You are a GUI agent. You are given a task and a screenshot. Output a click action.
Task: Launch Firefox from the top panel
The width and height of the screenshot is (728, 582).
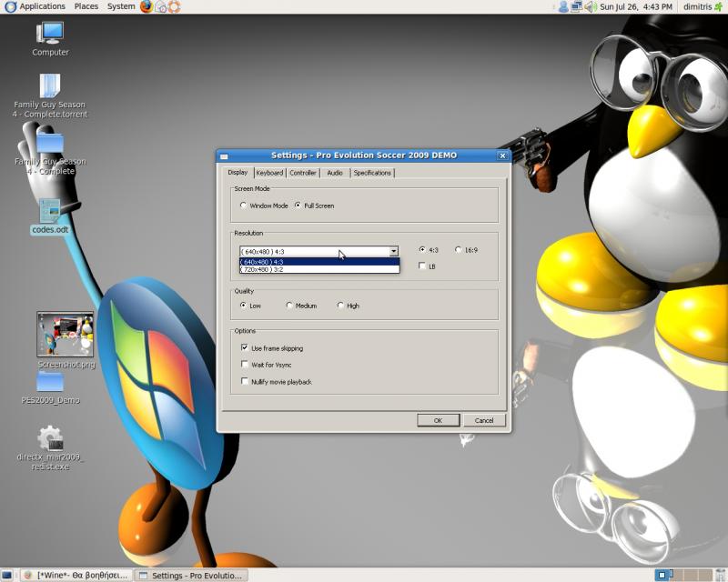(147, 6)
